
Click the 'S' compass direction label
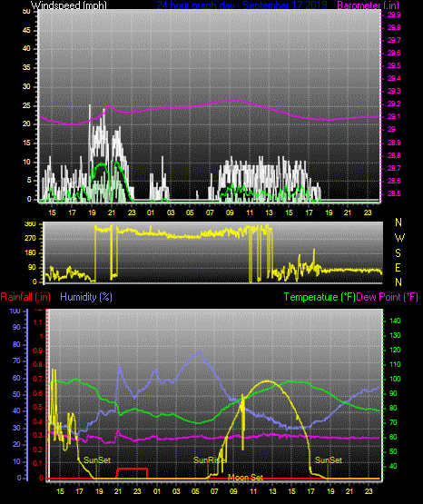point(398,253)
